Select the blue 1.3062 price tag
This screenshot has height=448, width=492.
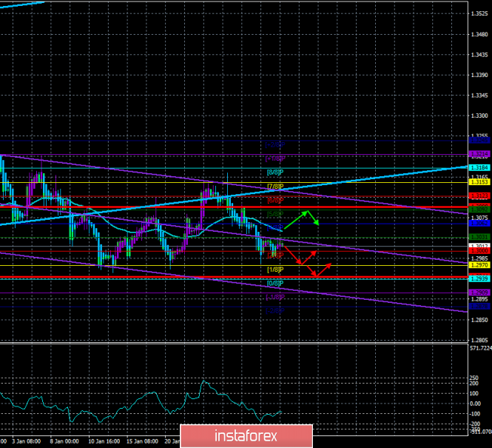479,223
